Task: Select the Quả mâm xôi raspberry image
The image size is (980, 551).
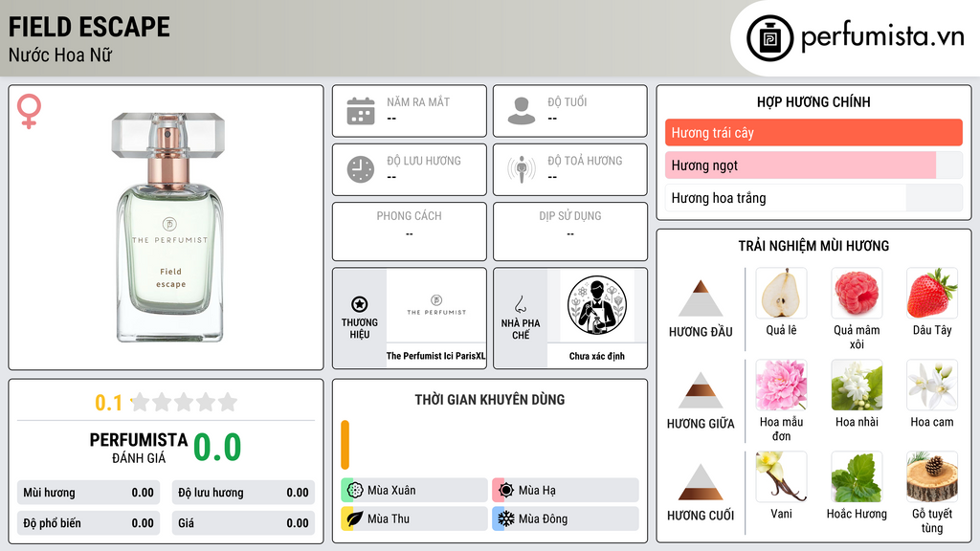Action: [857, 293]
